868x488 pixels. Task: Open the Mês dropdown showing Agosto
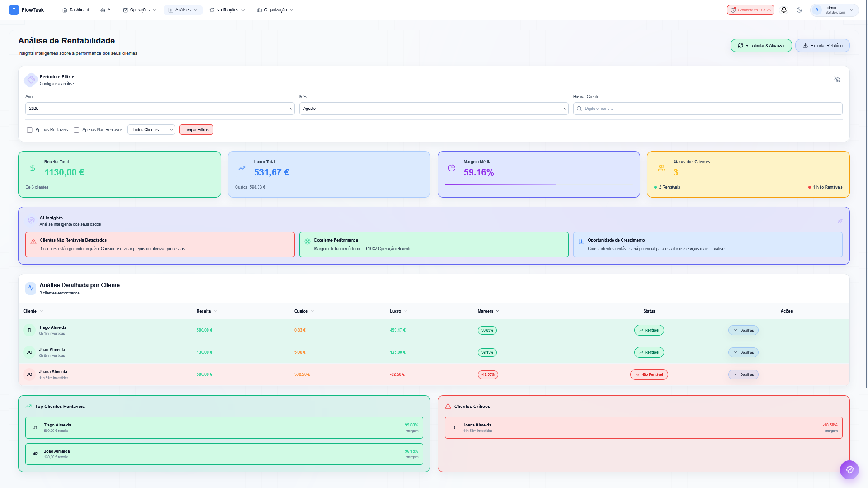433,109
